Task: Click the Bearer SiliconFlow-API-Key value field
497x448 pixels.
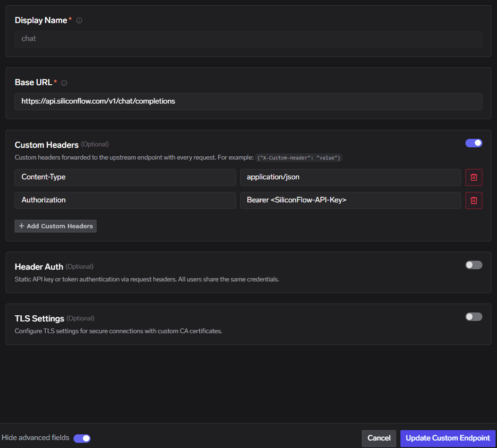Action: (350, 200)
